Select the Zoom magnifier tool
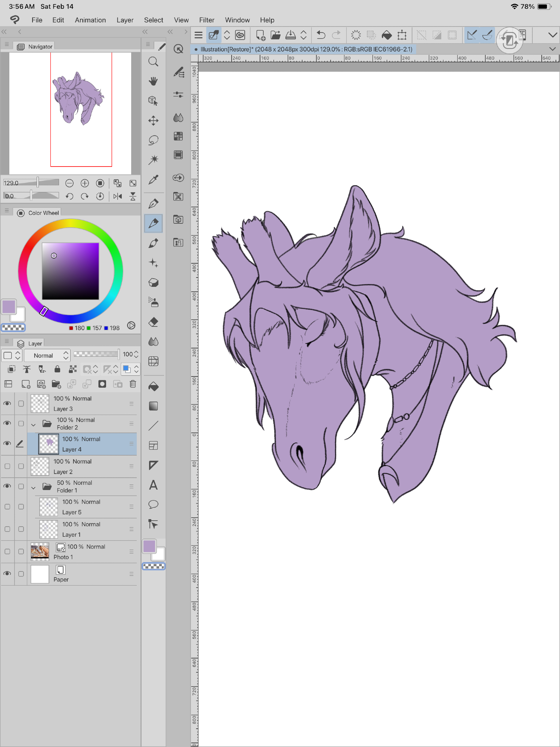This screenshot has width=560, height=747. click(x=153, y=62)
